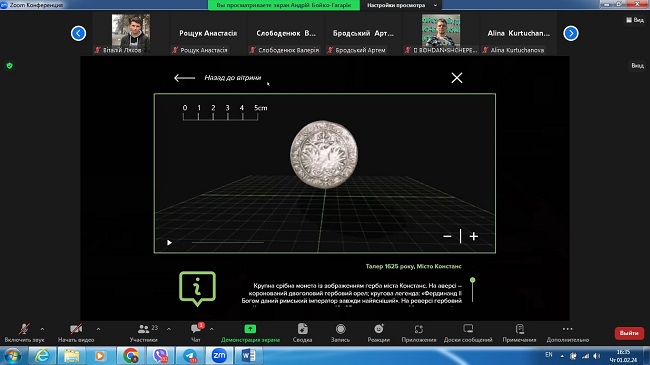Click the Демонстрация экрана share screen icon
The height and width of the screenshot is (365, 650).
250,329
